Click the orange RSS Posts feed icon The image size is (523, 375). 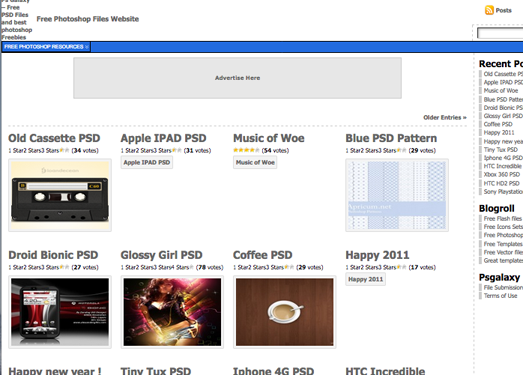[489, 10]
